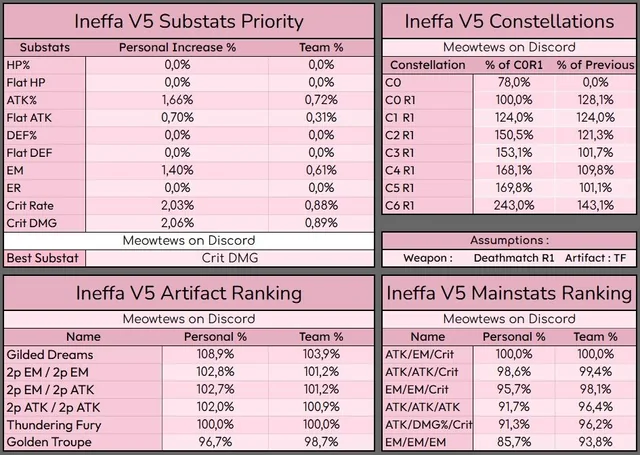640x455 pixels.
Task: Click the Best Substat label cell
Action: 44,258
